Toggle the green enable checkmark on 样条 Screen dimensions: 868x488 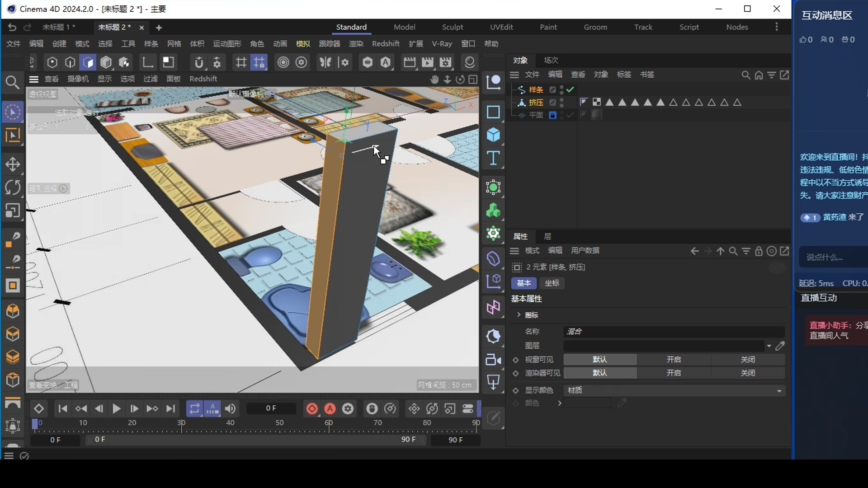pos(570,90)
